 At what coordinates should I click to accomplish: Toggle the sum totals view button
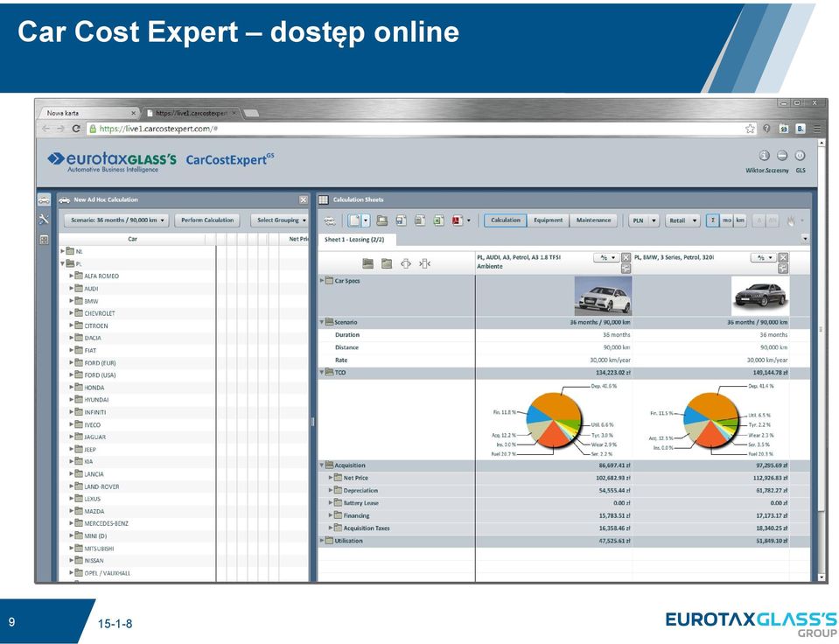[x=712, y=220]
